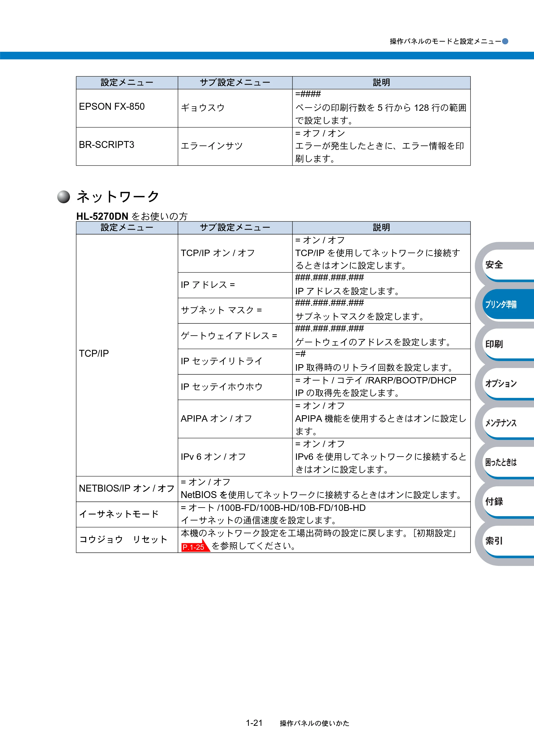534x756 pixels.
Task: Click the page number 1-21 in footer
Action: tap(254, 723)
